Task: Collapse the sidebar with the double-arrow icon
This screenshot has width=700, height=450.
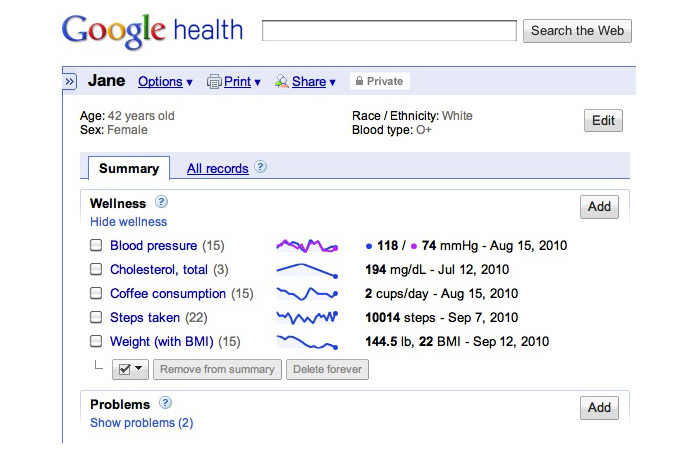Action: [x=70, y=82]
